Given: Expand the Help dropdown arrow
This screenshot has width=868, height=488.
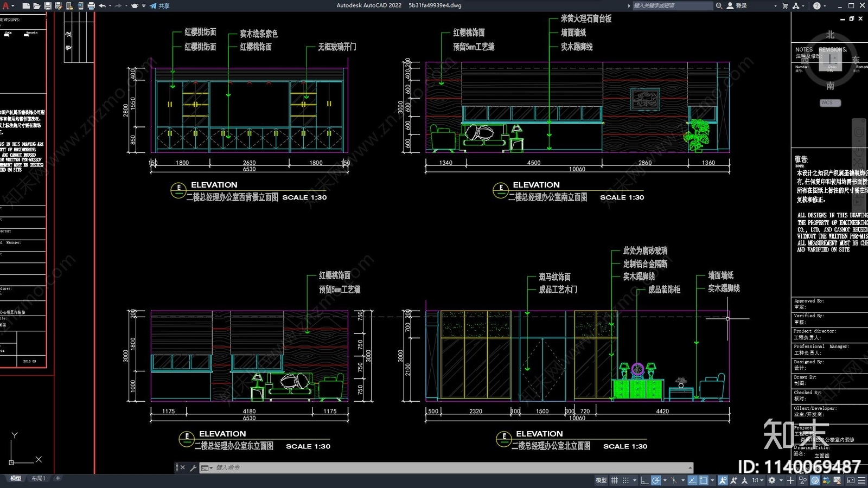Looking at the screenshot, I should click(824, 5).
